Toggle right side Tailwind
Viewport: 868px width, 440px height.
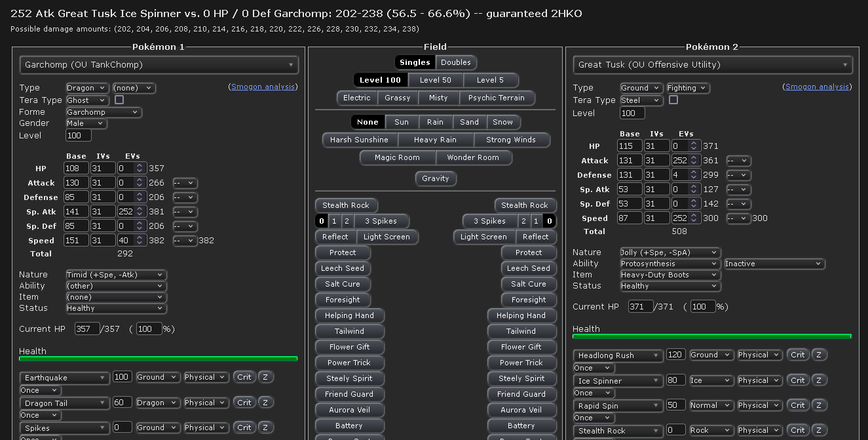coord(521,331)
